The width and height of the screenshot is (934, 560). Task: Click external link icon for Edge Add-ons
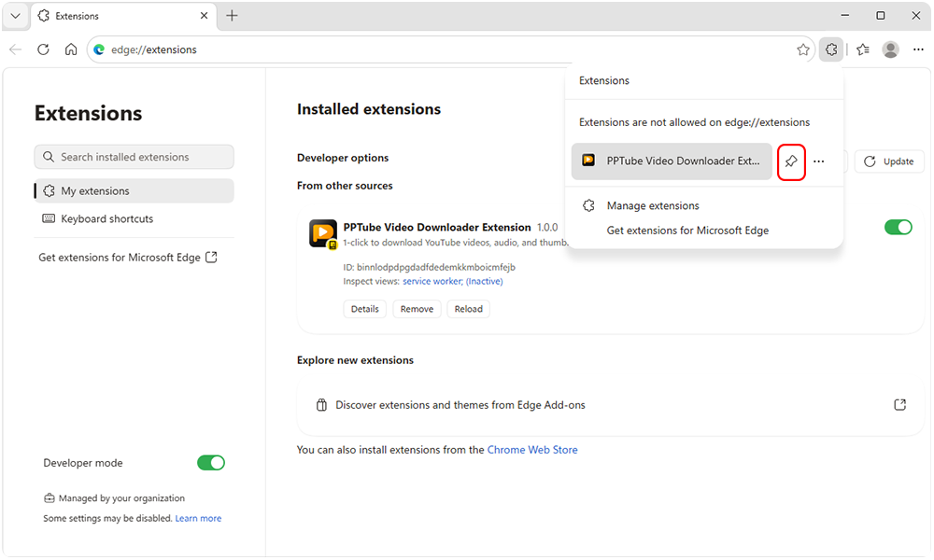[900, 405]
